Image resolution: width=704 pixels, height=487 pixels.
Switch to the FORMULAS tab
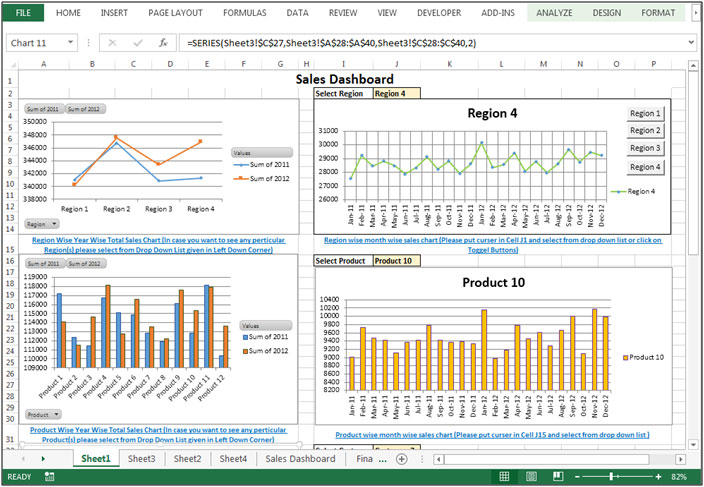click(245, 13)
